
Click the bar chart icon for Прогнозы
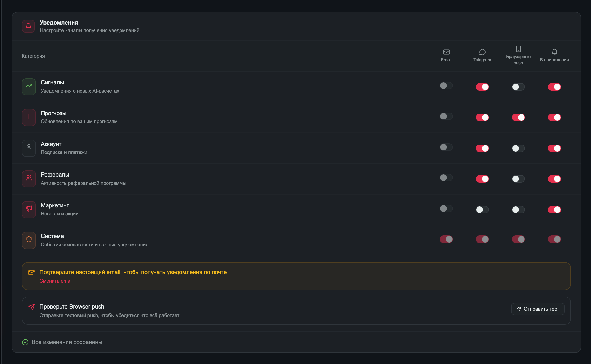tap(29, 117)
